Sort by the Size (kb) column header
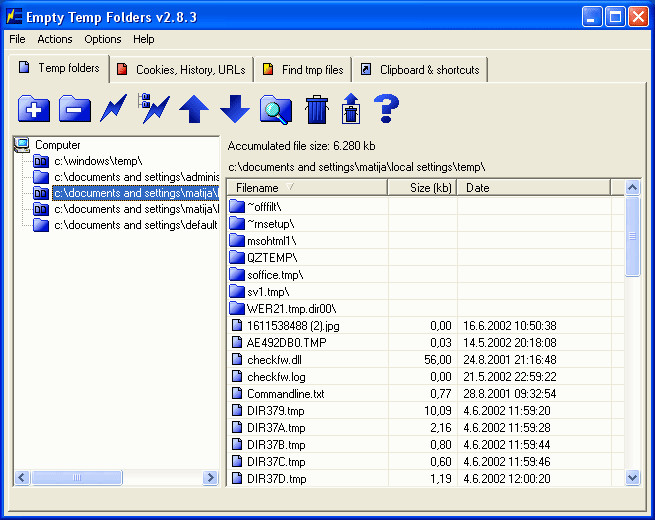The height and width of the screenshot is (520, 655). coord(422,188)
